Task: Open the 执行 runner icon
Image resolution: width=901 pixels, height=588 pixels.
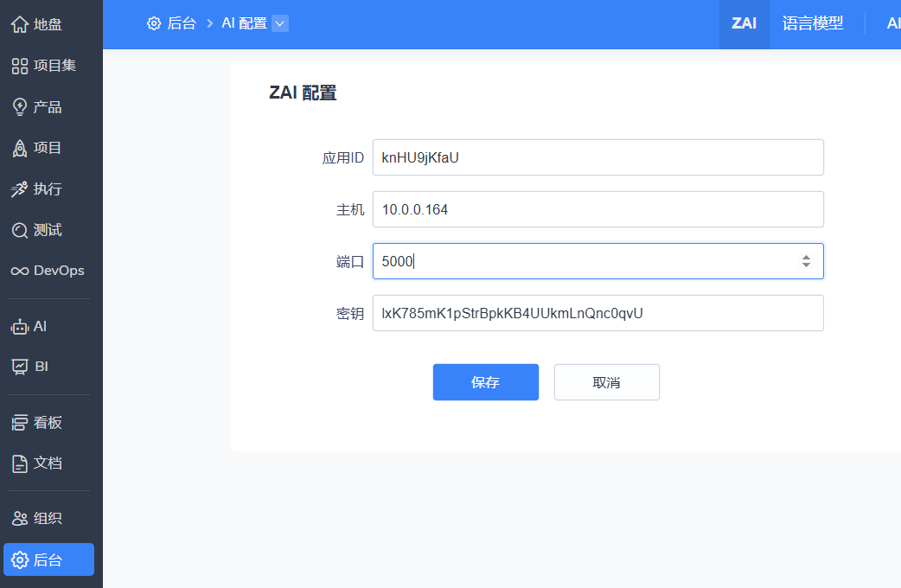Action: click(20, 189)
